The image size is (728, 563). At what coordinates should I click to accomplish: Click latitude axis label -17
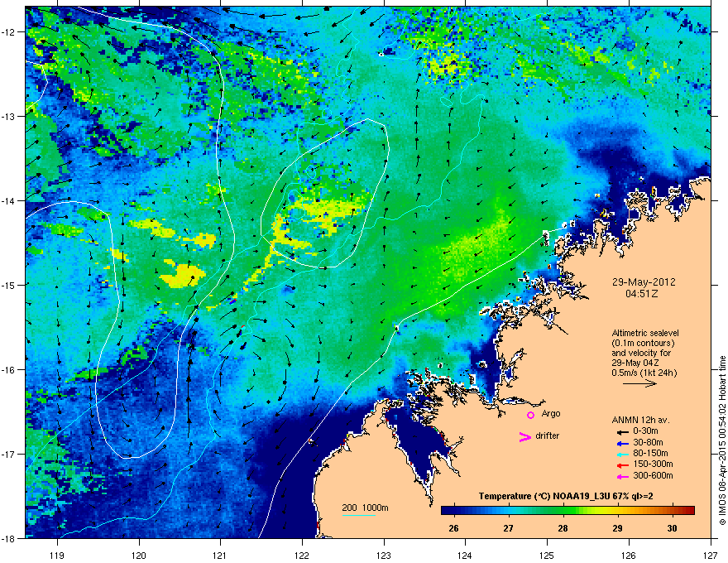[x=9, y=454]
